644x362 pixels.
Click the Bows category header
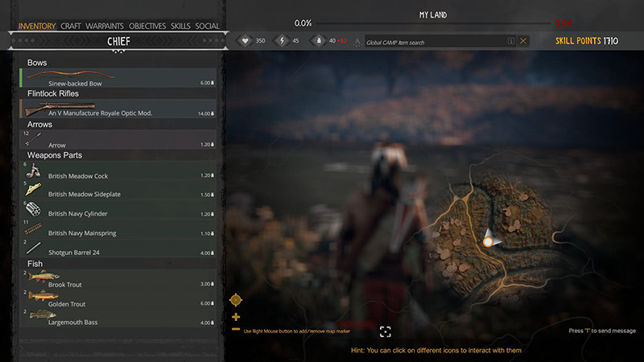[37, 63]
